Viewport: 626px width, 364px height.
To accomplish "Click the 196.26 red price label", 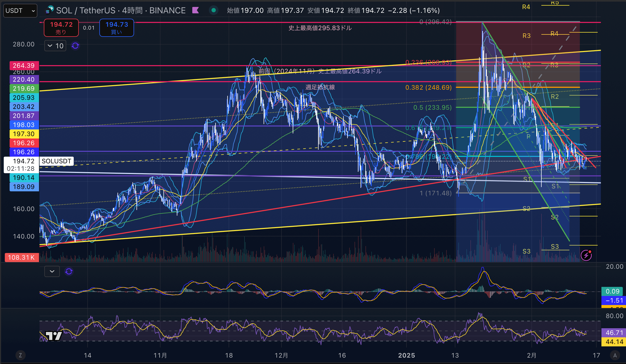I will pos(24,143).
